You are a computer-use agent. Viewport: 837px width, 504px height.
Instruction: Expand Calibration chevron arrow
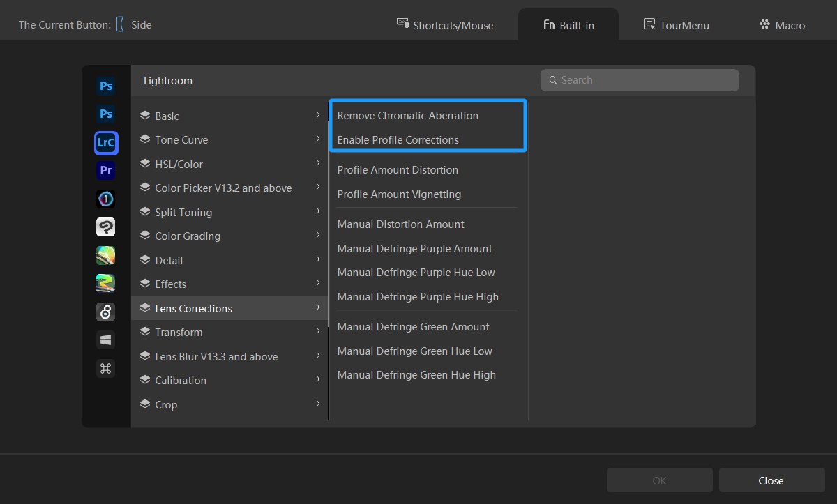point(317,379)
